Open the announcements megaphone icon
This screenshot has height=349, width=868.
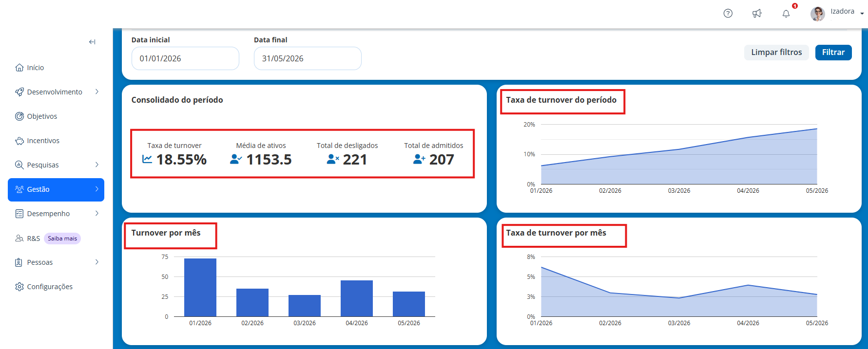pyautogui.click(x=757, y=14)
